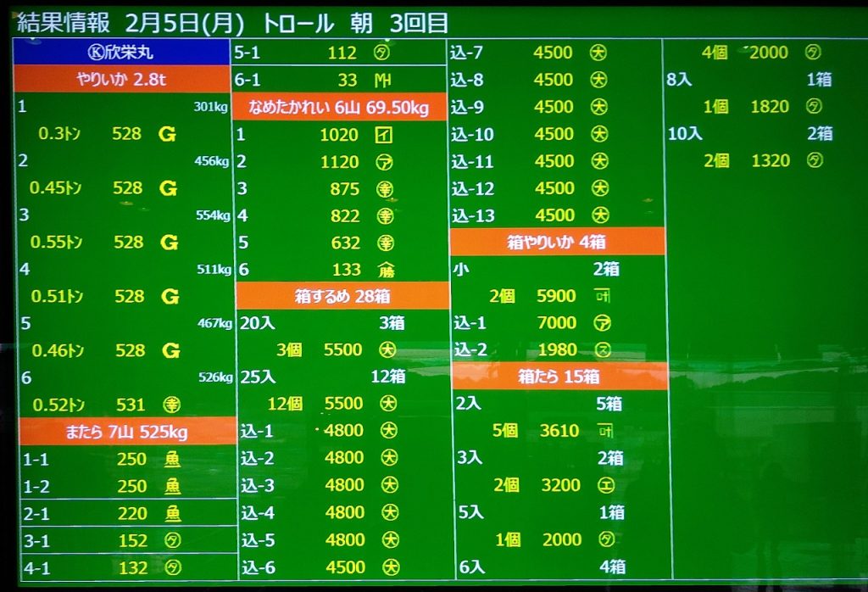
Task: Click the circled 大 mark on row 込-7
Action: pos(599,53)
